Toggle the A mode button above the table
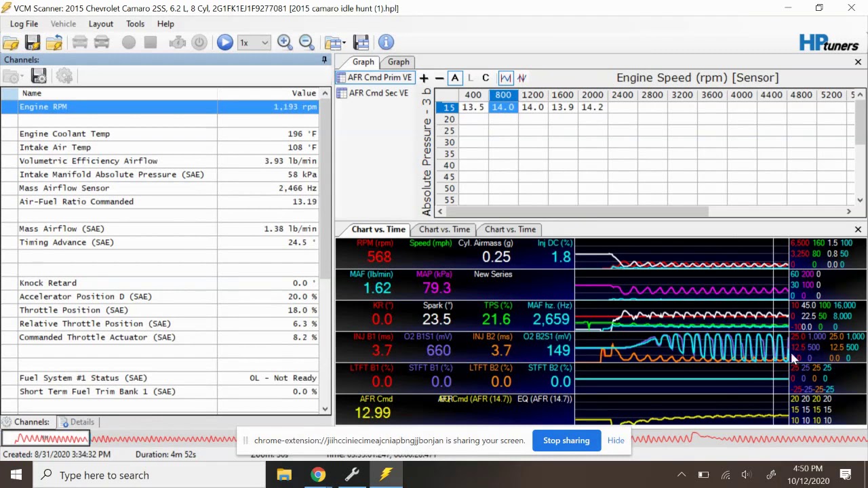The width and height of the screenshot is (868, 488). (x=455, y=78)
